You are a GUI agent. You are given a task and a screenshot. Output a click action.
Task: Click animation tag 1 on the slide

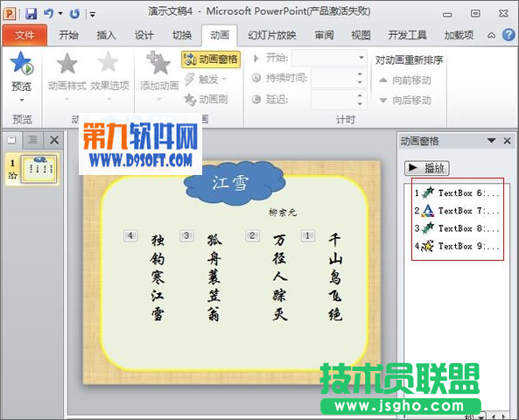[308, 235]
